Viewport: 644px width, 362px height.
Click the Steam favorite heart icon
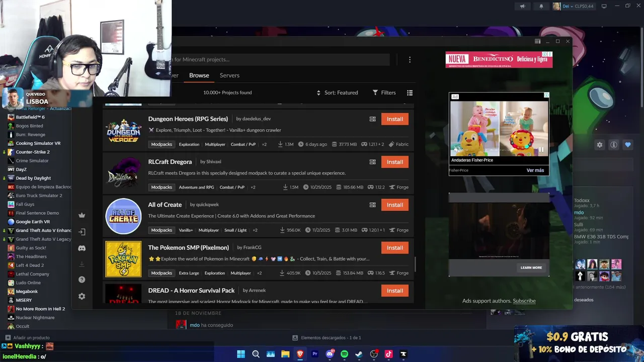(628, 145)
